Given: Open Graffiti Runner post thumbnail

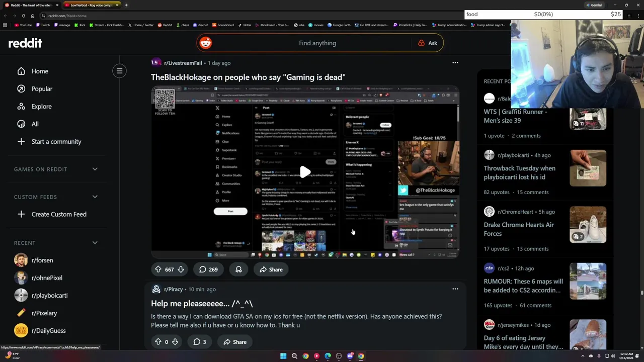Looking at the screenshot, I should pos(588,119).
